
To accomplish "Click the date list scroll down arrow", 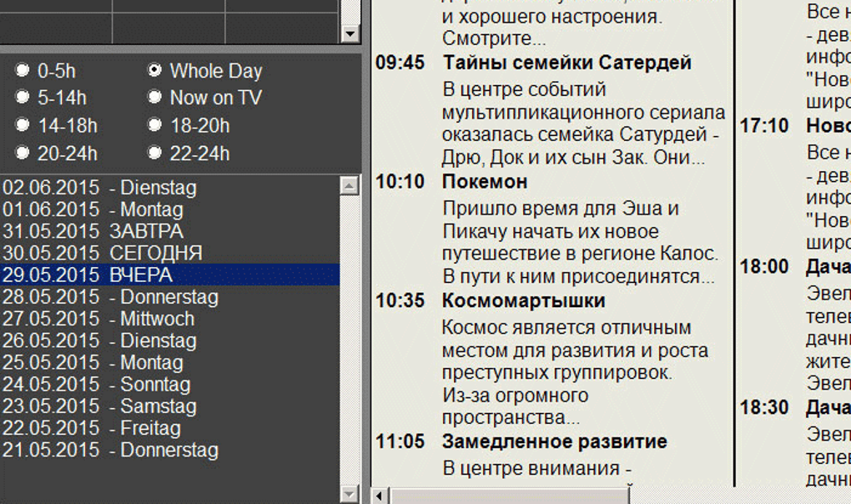I will pyautogui.click(x=349, y=494).
